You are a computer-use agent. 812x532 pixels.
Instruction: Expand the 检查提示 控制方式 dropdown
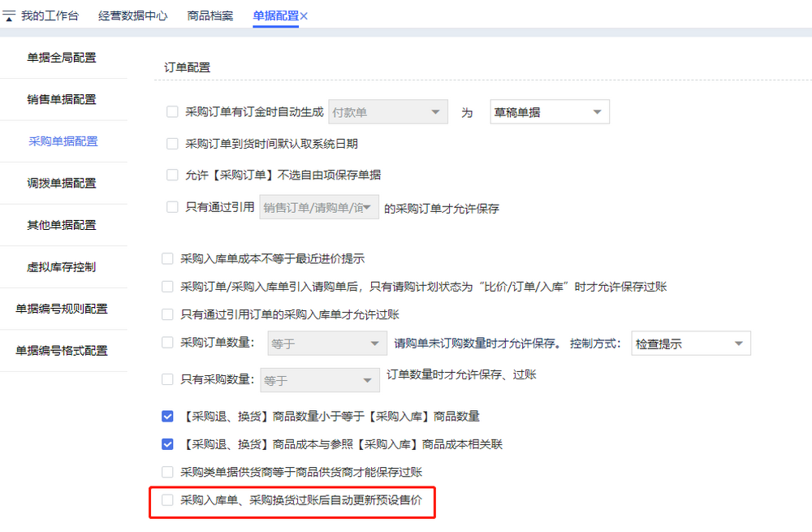(x=690, y=344)
